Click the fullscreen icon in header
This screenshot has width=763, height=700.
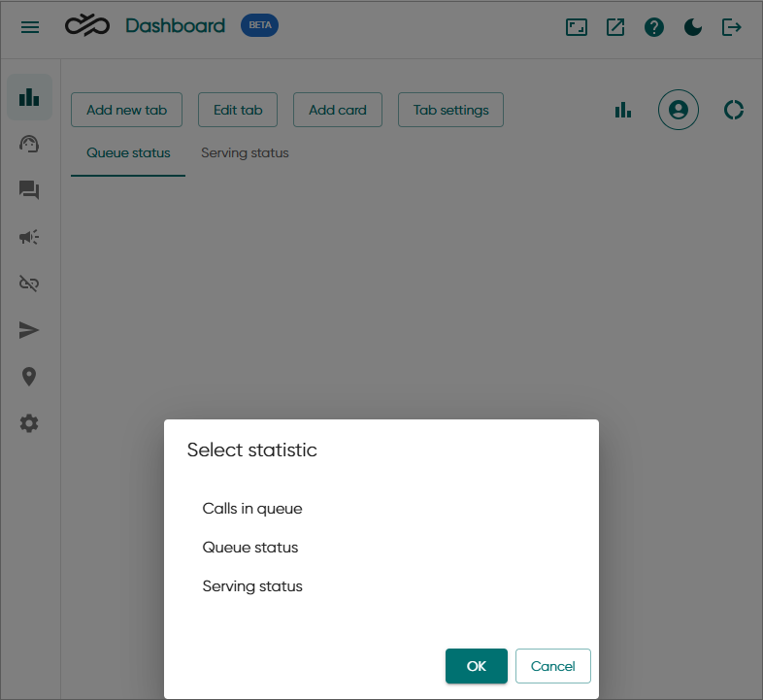pos(577,27)
